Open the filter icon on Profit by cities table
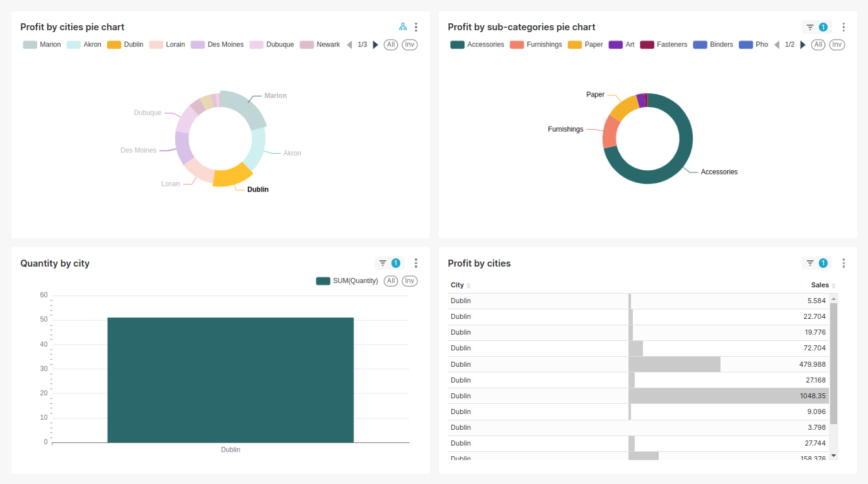 [x=811, y=263]
